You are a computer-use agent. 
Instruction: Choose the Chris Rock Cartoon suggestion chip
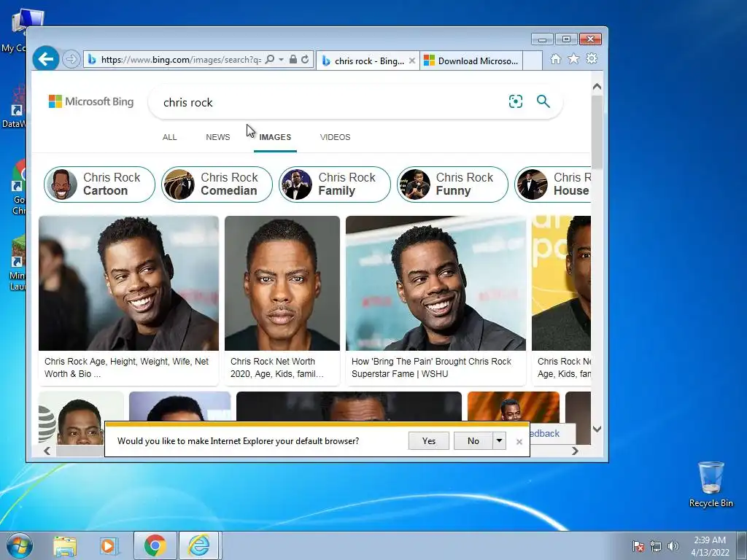pos(99,184)
